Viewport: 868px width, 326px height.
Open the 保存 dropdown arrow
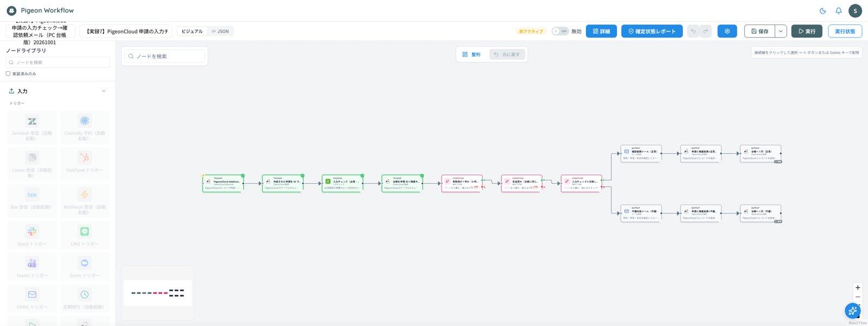click(781, 31)
